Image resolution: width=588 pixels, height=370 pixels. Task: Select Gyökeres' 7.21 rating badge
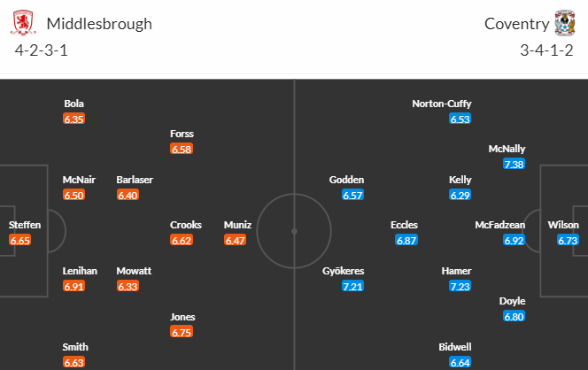click(x=352, y=287)
